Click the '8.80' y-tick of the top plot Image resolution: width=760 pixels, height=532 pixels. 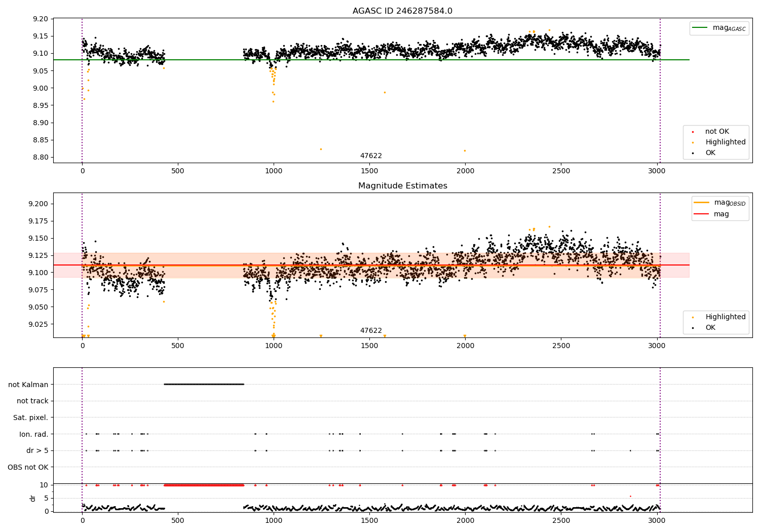click(41, 157)
